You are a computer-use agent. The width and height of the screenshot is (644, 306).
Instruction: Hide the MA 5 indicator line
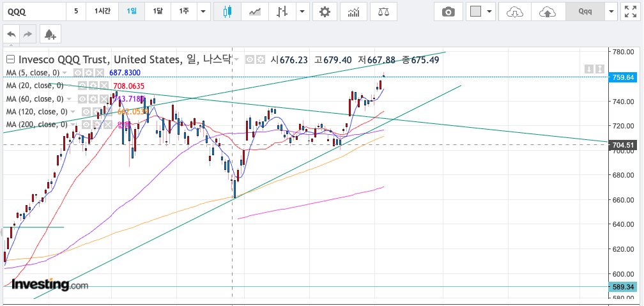tap(78, 73)
